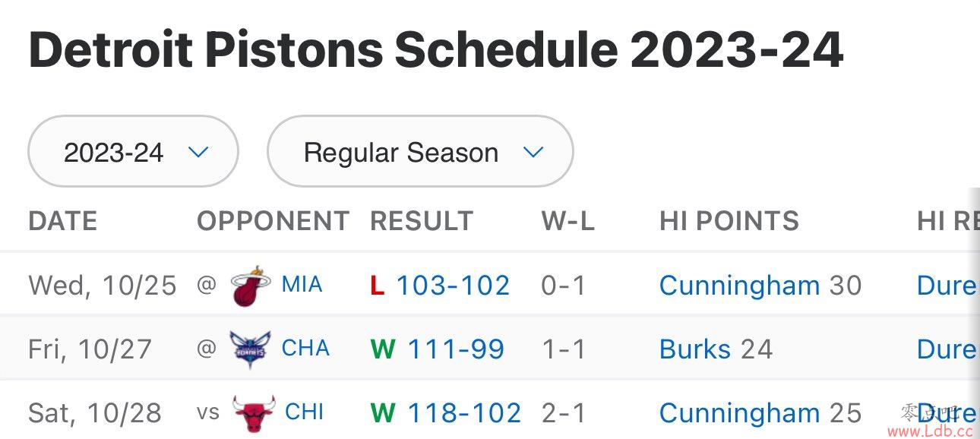Click the chevron beside Regular Season
980x439 pixels.
pos(533,153)
